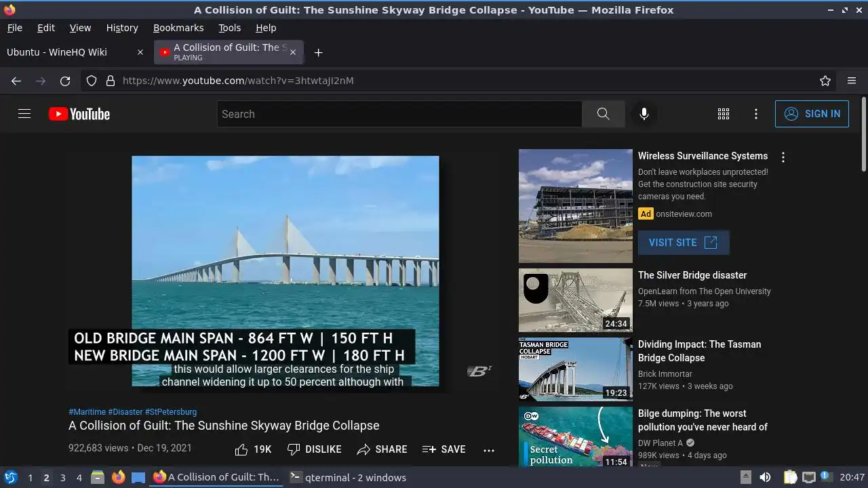This screenshot has height=488, width=868.
Task: Click the #Maritime hashtag link
Action: 87,412
